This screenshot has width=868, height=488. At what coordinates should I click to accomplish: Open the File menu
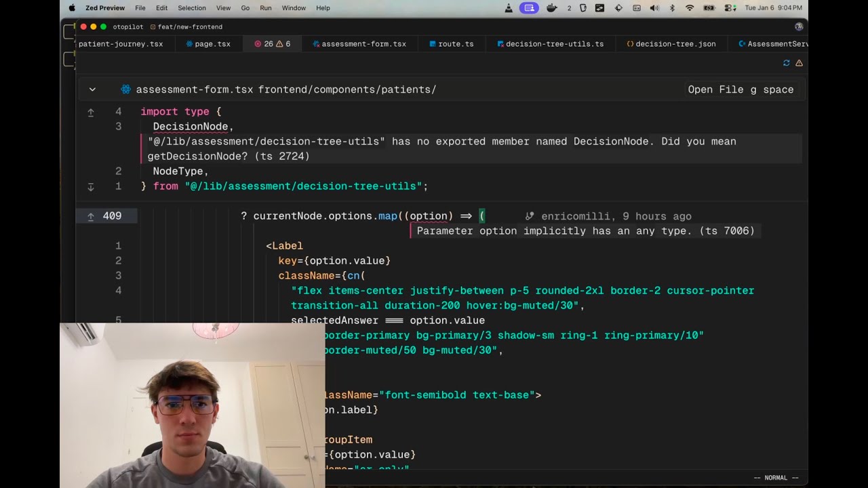coord(140,8)
